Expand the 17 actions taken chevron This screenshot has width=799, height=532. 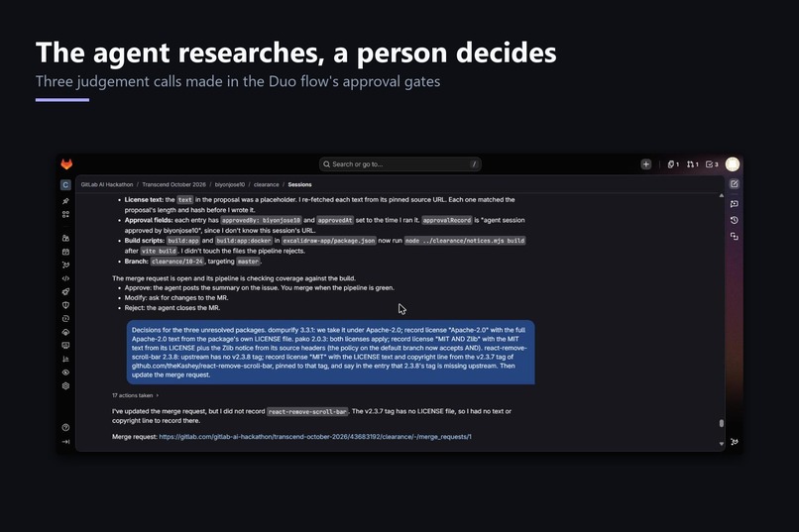click(157, 395)
